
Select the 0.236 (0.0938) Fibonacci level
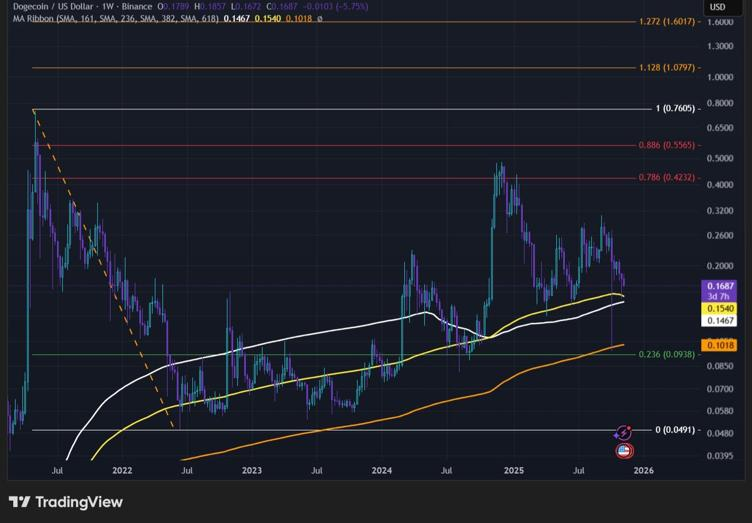(x=669, y=354)
